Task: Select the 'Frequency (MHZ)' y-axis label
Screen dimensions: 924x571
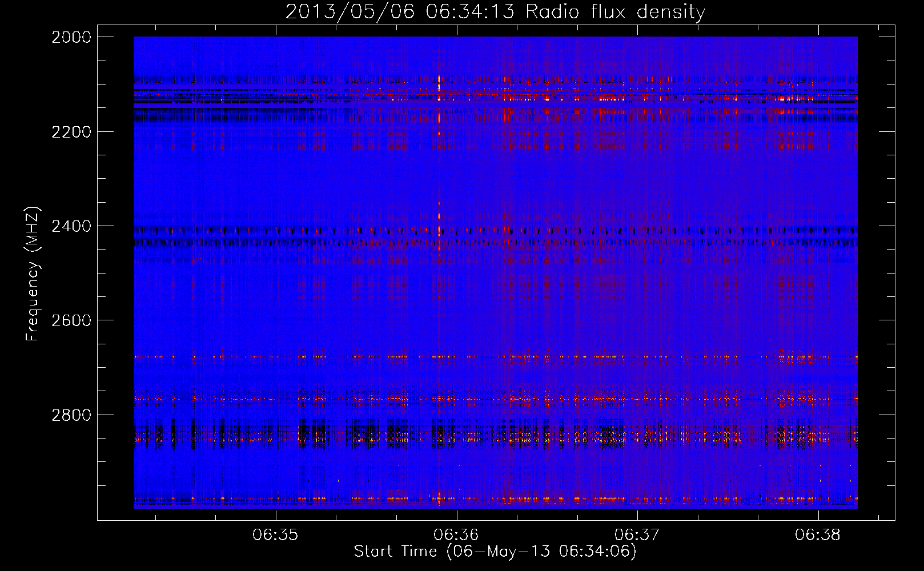Action: tap(33, 274)
